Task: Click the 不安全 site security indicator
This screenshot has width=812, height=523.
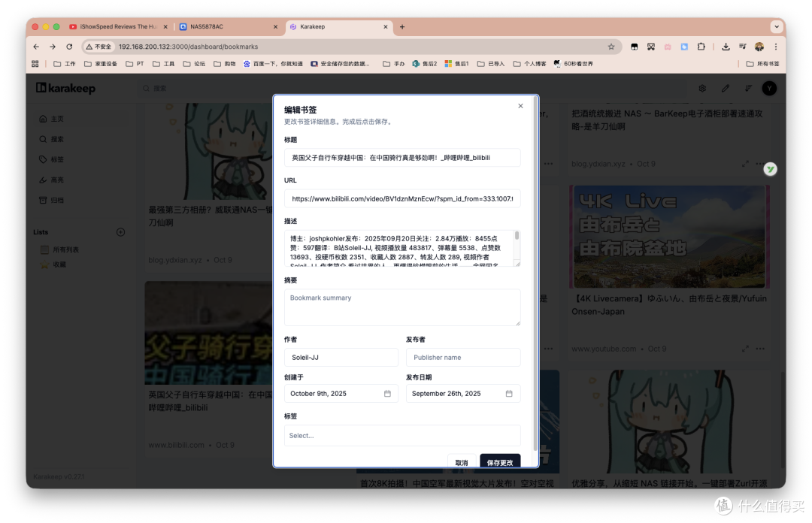Action: coord(99,47)
